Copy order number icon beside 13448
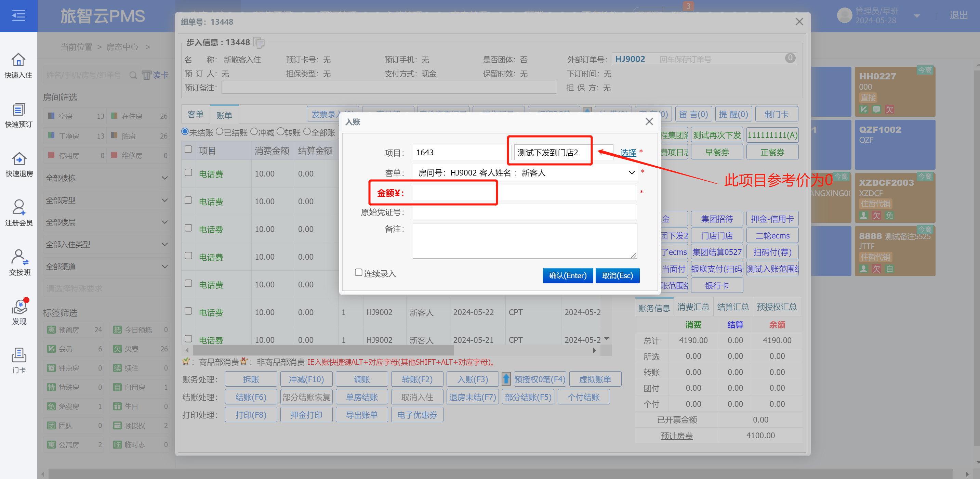The image size is (980, 479). click(x=259, y=42)
